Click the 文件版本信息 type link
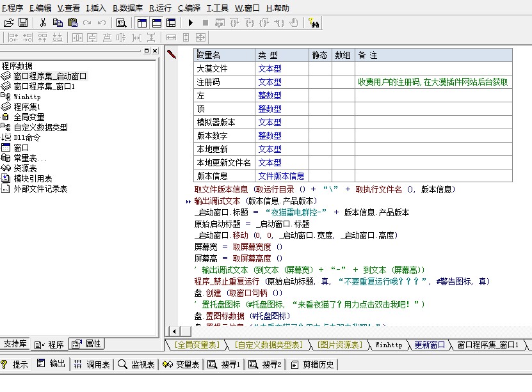Screen dimensions: 532x392 (281, 176)
